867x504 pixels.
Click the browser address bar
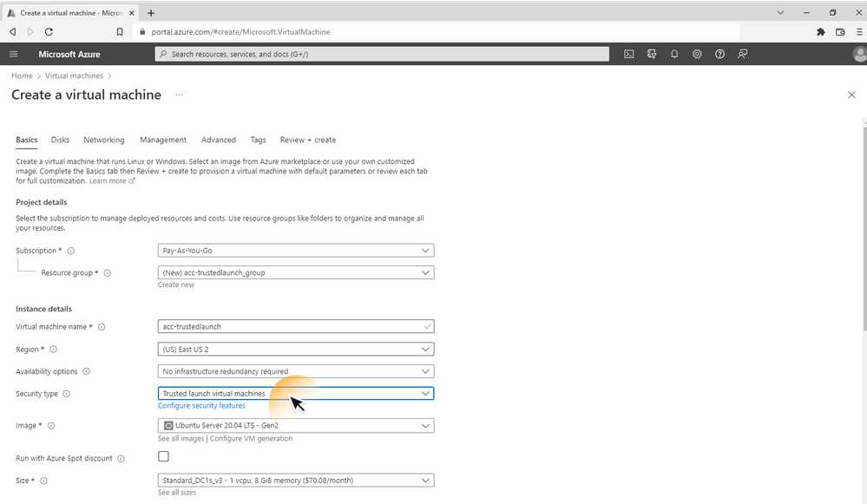(437, 32)
